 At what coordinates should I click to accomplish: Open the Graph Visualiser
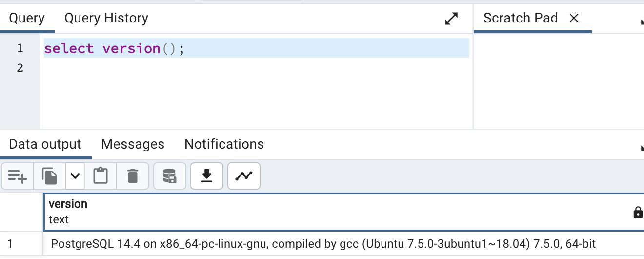[x=243, y=176]
